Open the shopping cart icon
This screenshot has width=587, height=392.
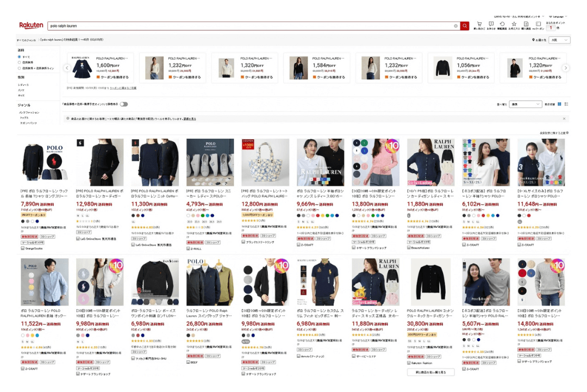[x=479, y=24]
